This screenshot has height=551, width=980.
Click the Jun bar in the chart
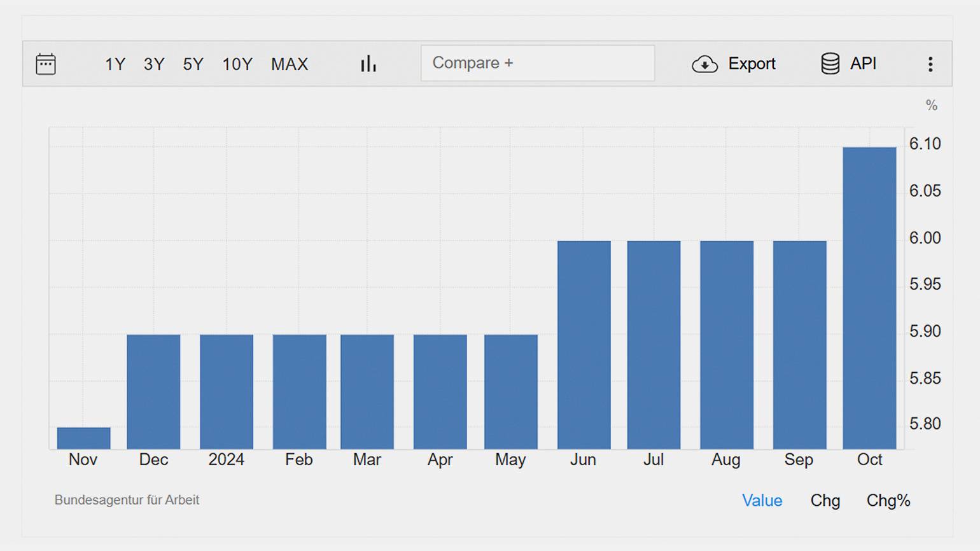tap(584, 345)
